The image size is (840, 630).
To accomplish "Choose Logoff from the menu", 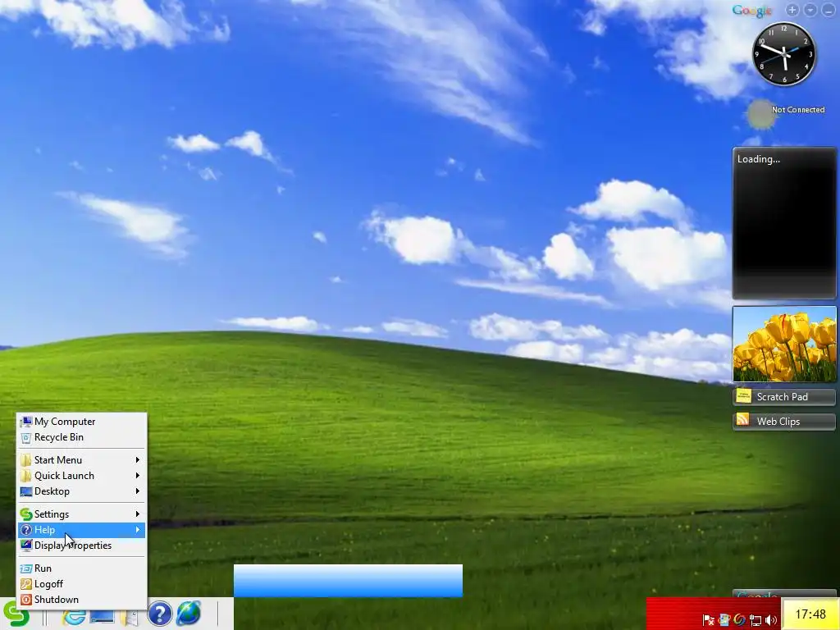I will point(81,584).
